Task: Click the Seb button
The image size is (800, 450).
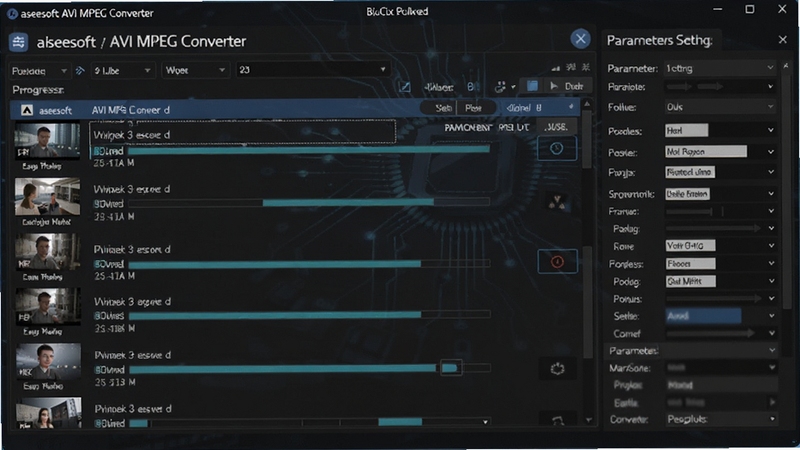Action: pos(443,108)
